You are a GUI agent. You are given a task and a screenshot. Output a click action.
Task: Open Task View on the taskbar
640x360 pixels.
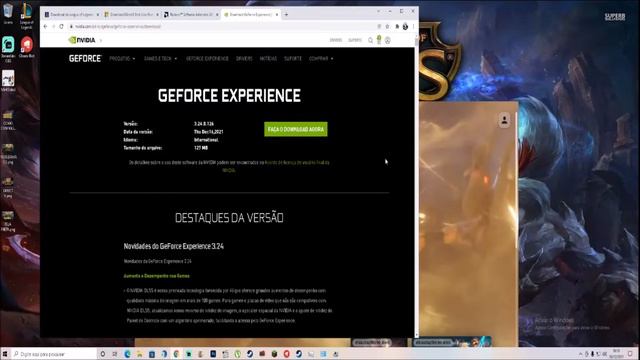pos(115,354)
